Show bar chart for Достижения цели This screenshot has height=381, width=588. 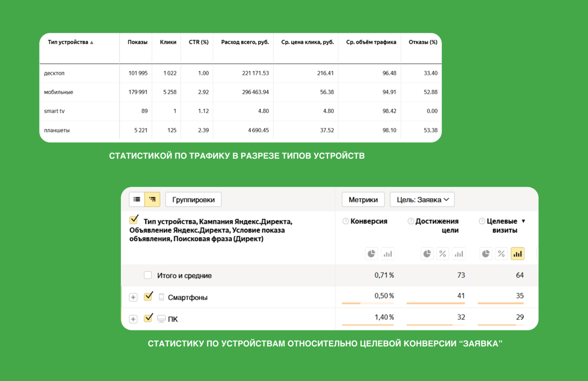(x=459, y=253)
